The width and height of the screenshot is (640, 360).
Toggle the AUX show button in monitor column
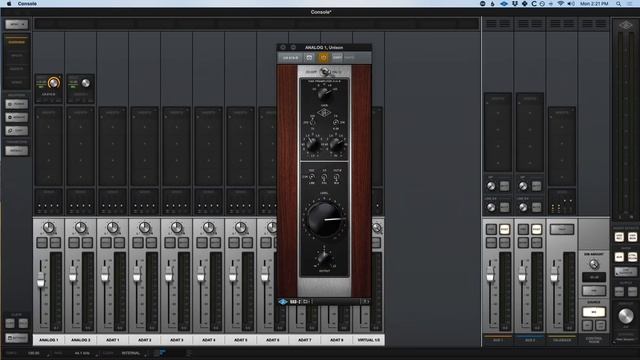tap(619, 257)
